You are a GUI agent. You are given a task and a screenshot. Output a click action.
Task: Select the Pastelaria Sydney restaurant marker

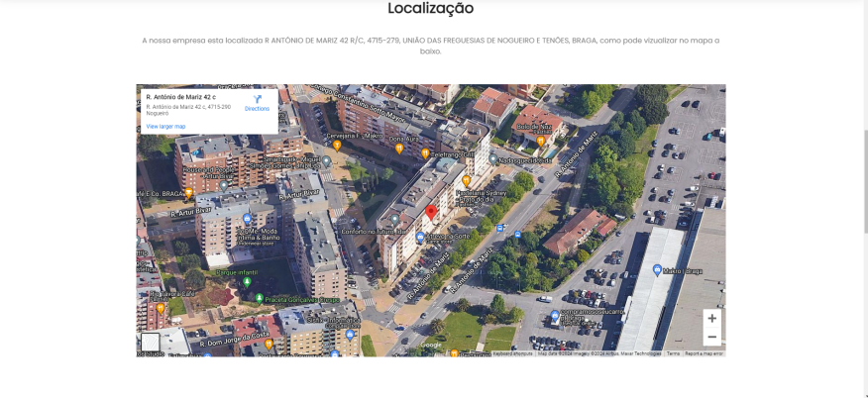tap(466, 180)
